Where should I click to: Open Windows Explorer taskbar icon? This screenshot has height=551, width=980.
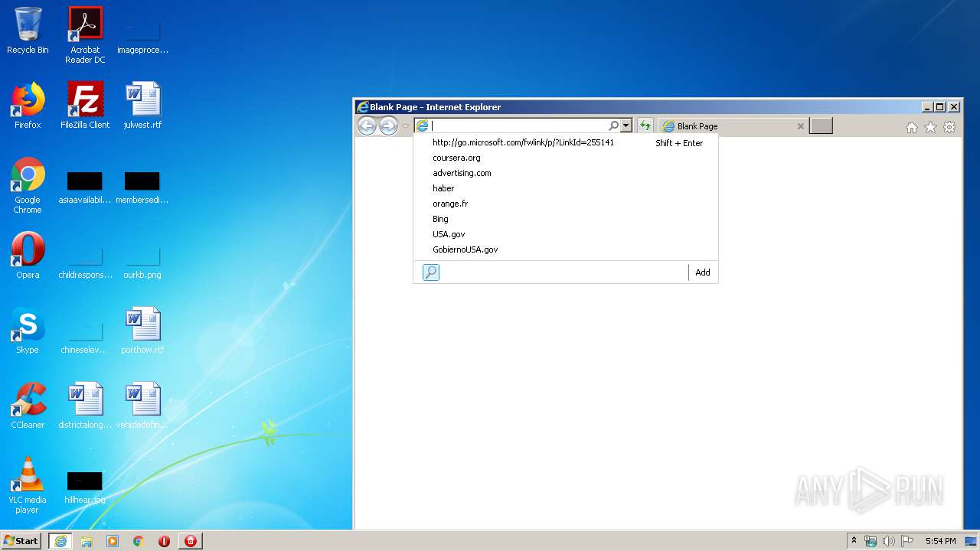tap(87, 541)
